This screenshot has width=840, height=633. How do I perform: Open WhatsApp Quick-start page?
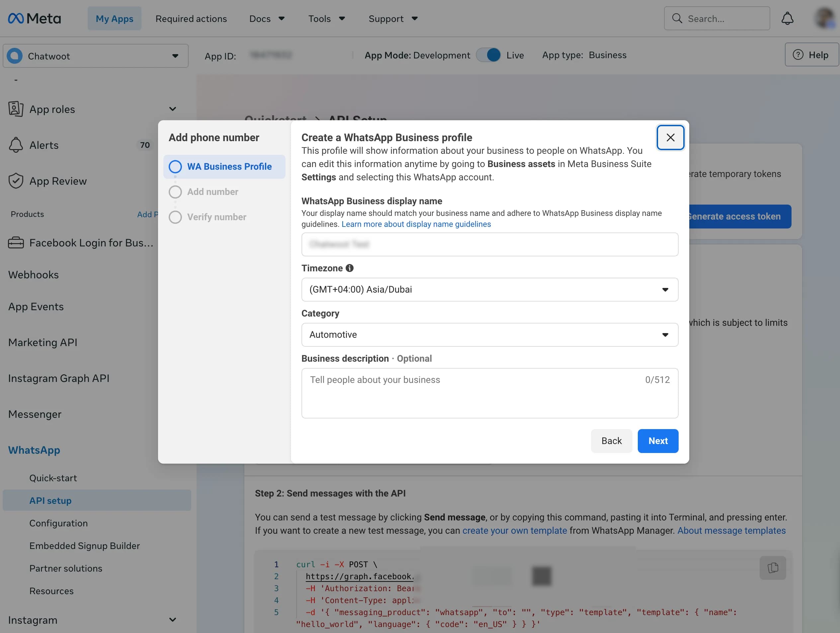[x=53, y=478]
